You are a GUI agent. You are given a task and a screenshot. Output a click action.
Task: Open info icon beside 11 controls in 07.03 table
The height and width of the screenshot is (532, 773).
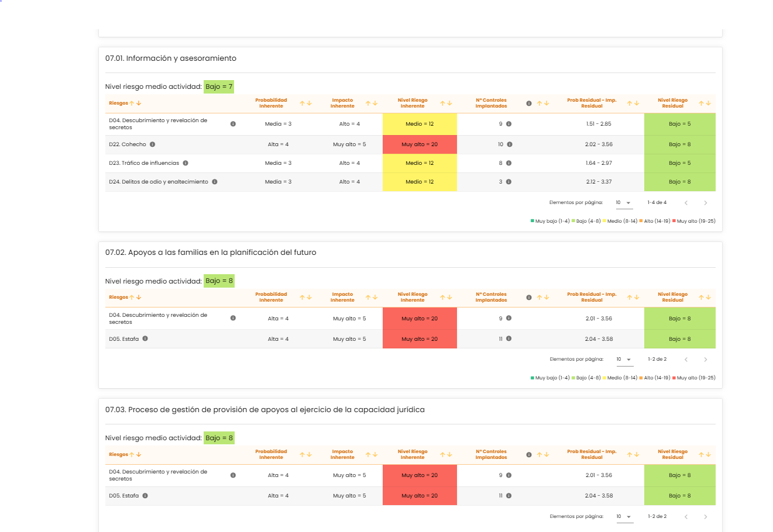coord(509,496)
